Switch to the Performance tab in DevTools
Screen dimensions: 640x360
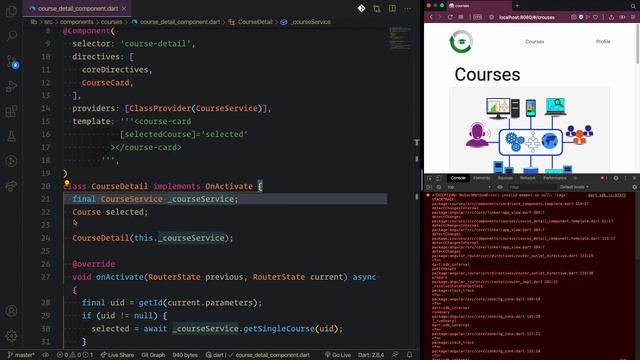555,178
